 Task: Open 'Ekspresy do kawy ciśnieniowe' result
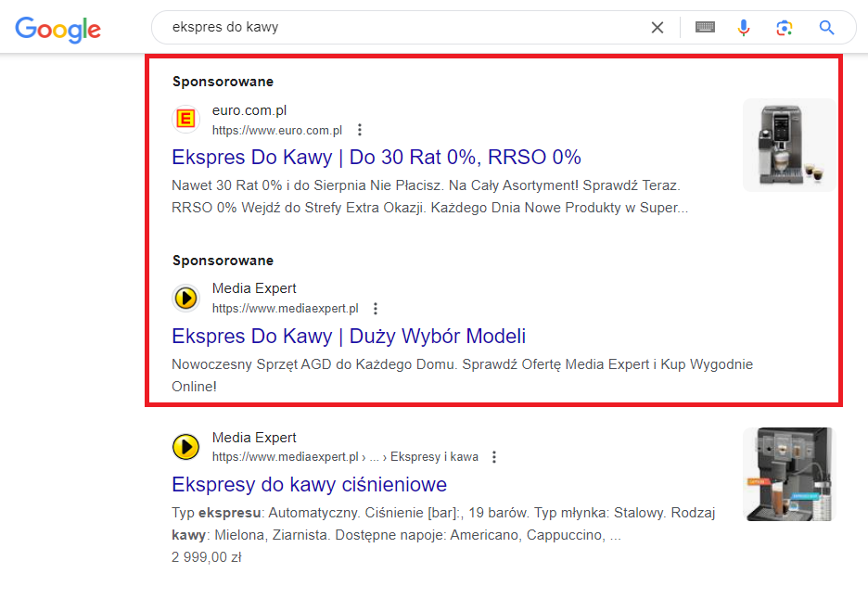[x=310, y=484]
